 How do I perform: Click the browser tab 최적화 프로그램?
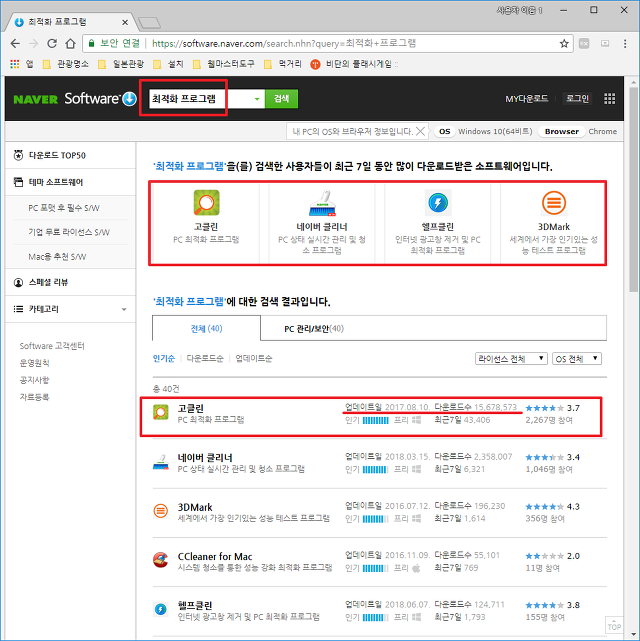(69, 22)
